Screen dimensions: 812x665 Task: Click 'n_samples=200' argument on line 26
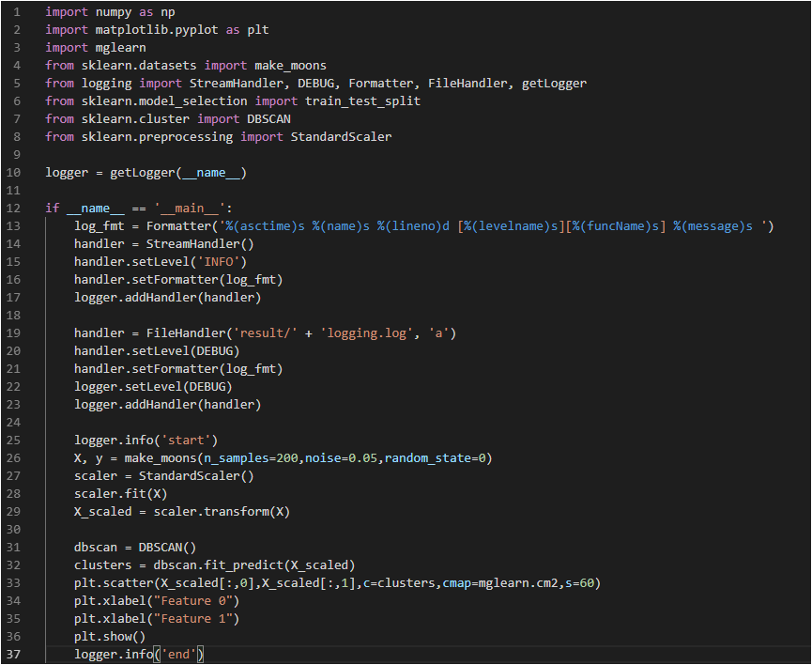point(252,458)
